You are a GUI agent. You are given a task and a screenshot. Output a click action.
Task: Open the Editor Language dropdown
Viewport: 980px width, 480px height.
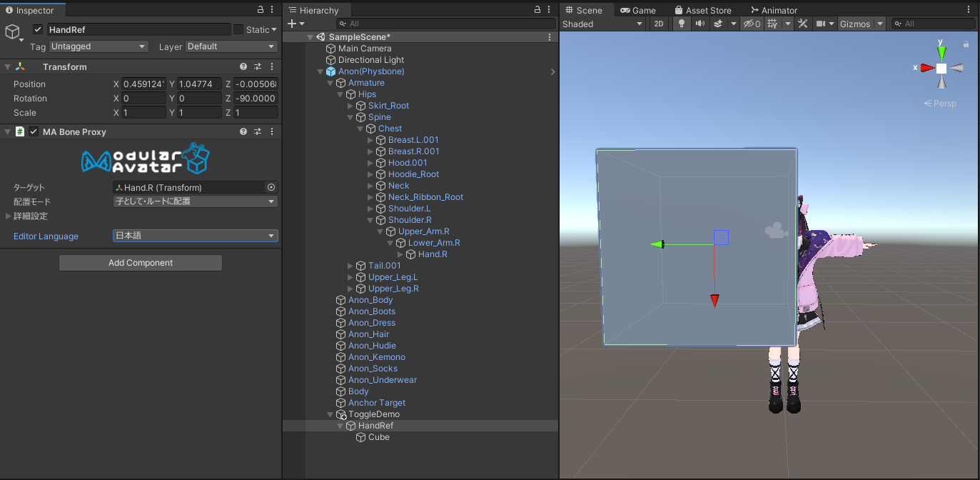coord(196,236)
